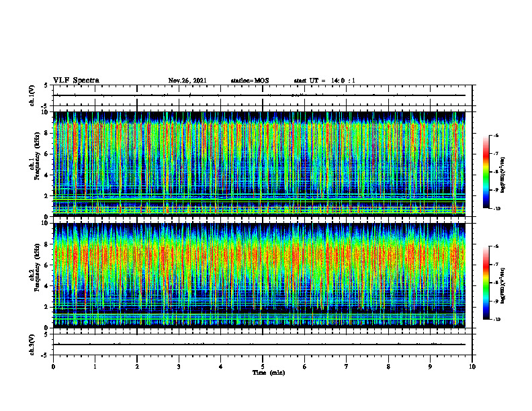Image resolution: width=532 pixels, height=411 pixels.
Task: Click the "Time (min)" axis title
Action: [x=269, y=373]
